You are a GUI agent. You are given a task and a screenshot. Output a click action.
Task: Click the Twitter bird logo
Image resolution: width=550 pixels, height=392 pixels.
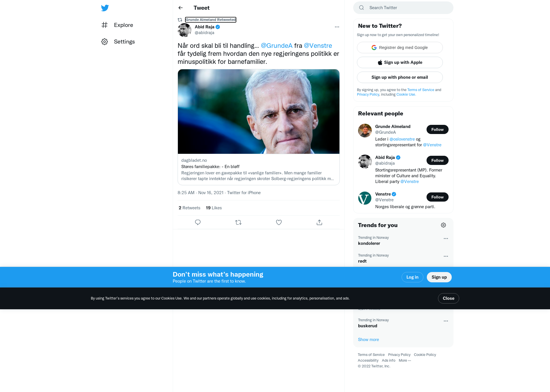(105, 8)
